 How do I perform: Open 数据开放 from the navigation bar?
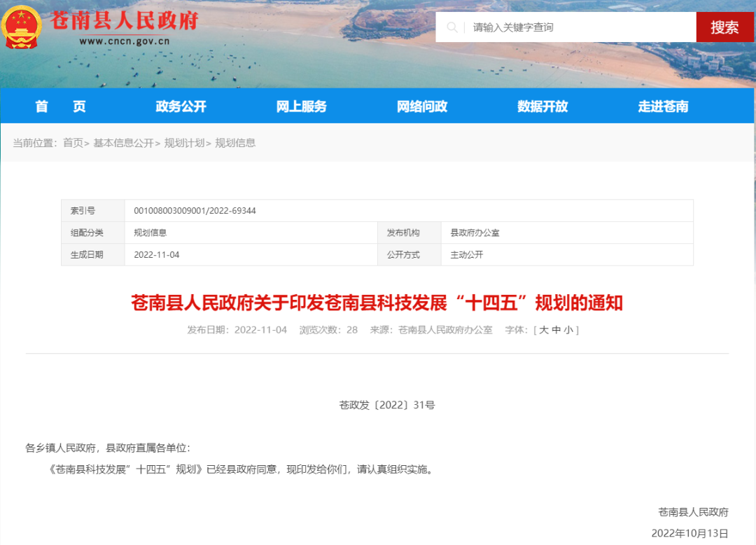tap(542, 106)
